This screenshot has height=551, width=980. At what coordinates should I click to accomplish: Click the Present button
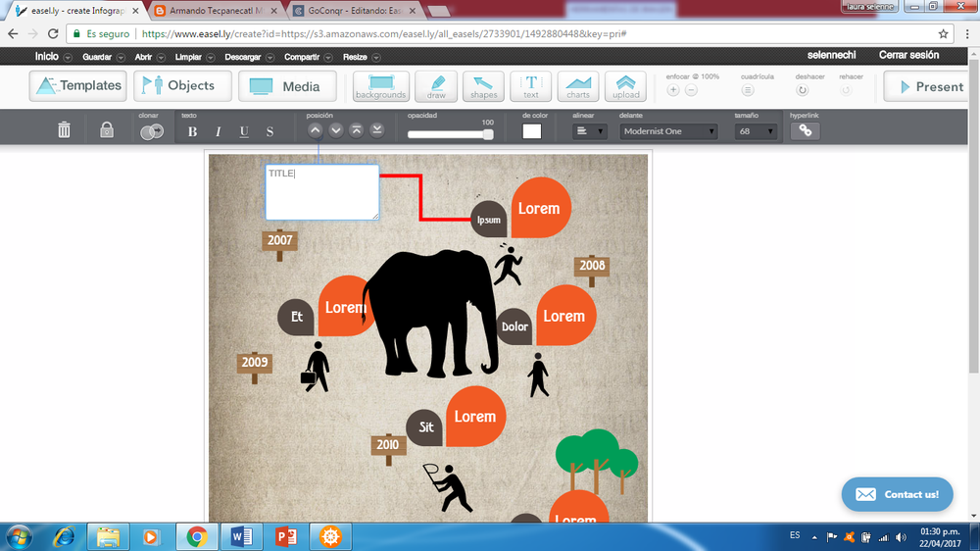pos(930,86)
